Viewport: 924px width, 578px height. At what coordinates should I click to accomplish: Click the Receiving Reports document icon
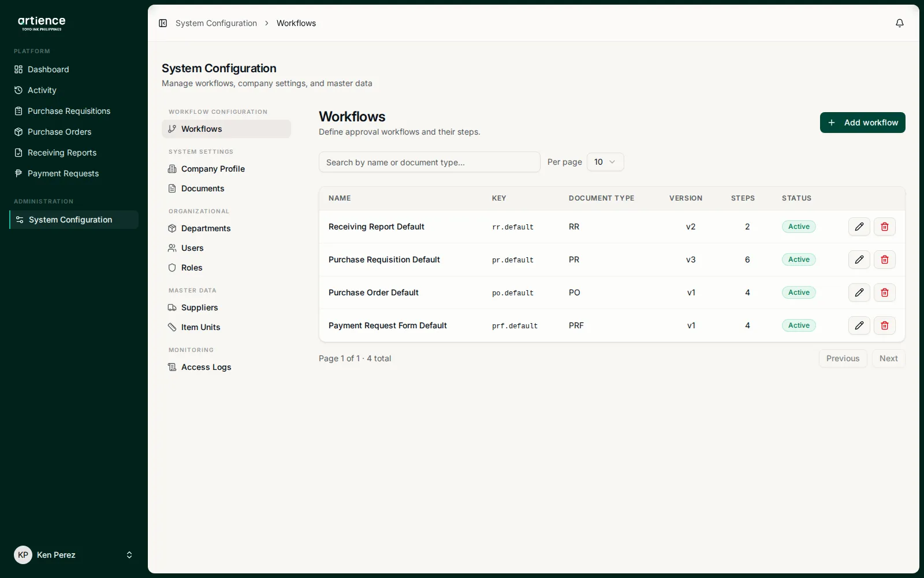coord(18,153)
